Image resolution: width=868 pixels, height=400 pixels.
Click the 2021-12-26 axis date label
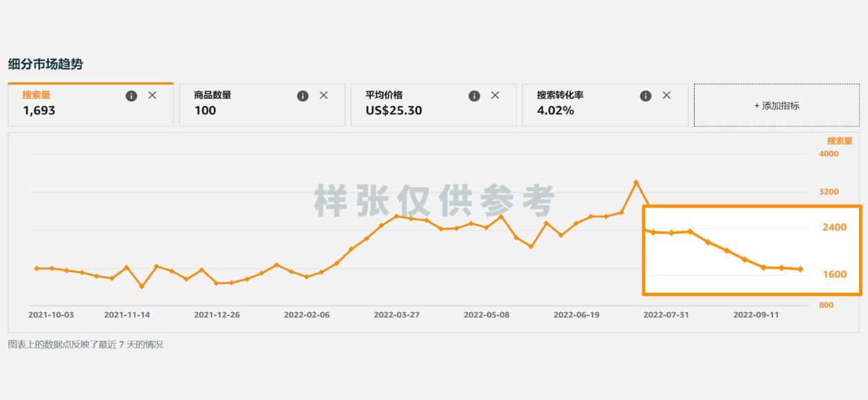[217, 315]
